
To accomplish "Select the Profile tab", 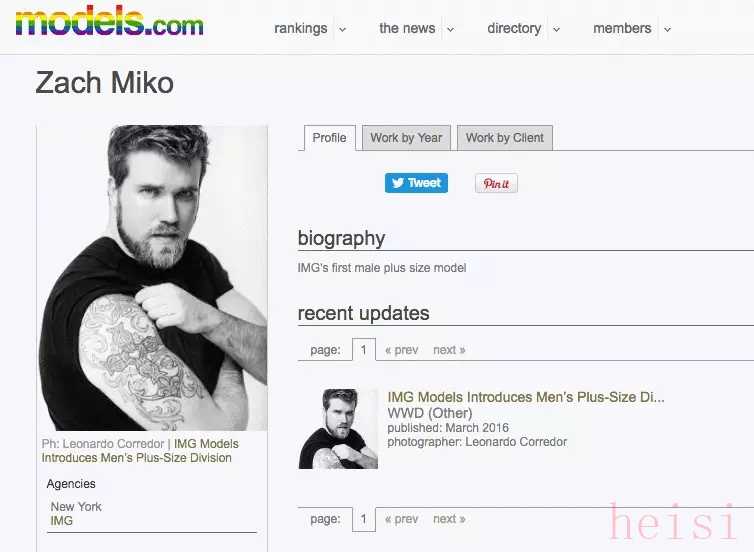I will coord(329,138).
